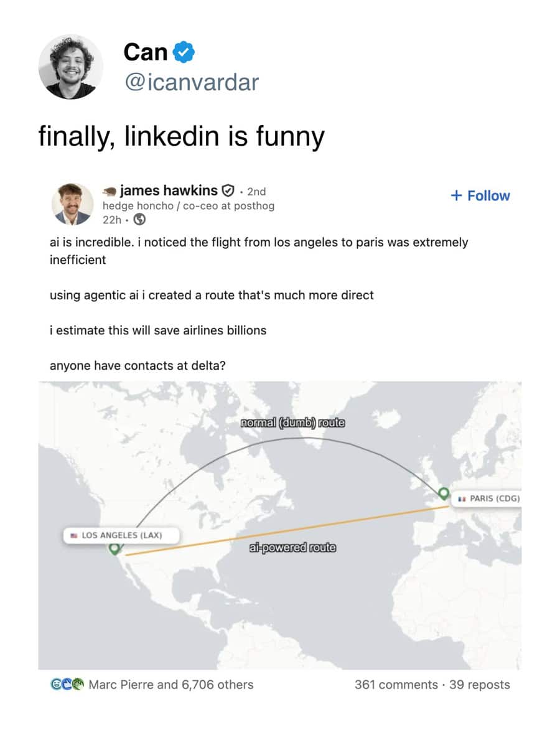The height and width of the screenshot is (730, 560).
Task: Click the "hedge honcho / co-ceo at posthog" headline
Action: [188, 205]
